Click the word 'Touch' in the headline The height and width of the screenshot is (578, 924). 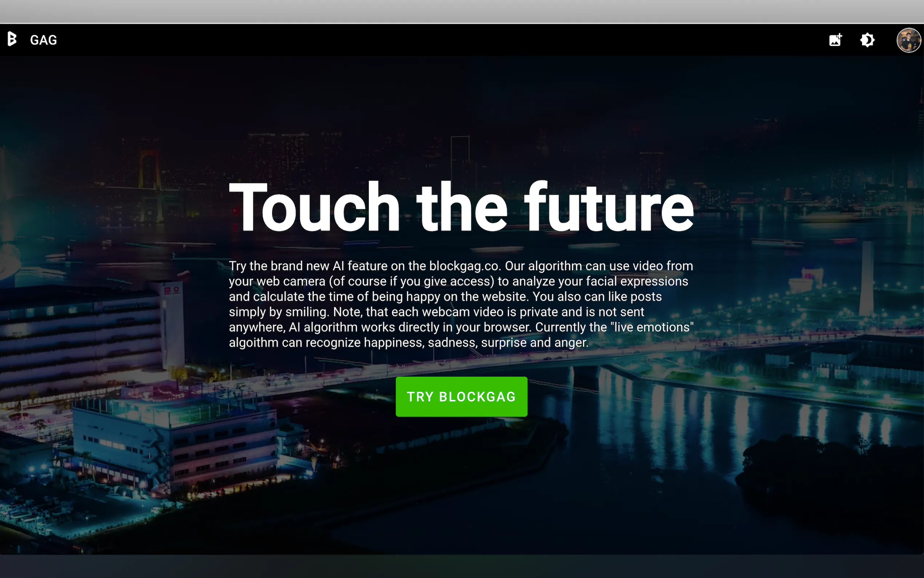pos(314,207)
